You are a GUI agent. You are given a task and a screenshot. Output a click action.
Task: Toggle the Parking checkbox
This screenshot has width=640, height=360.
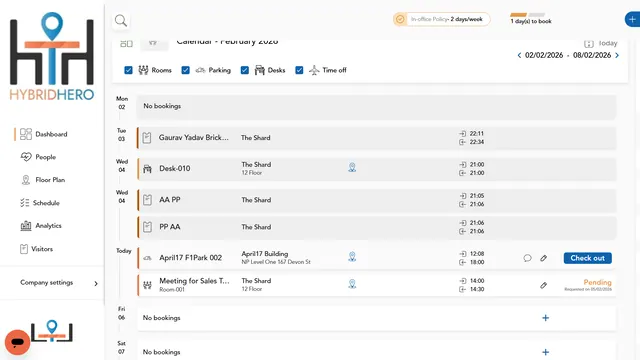(185, 70)
